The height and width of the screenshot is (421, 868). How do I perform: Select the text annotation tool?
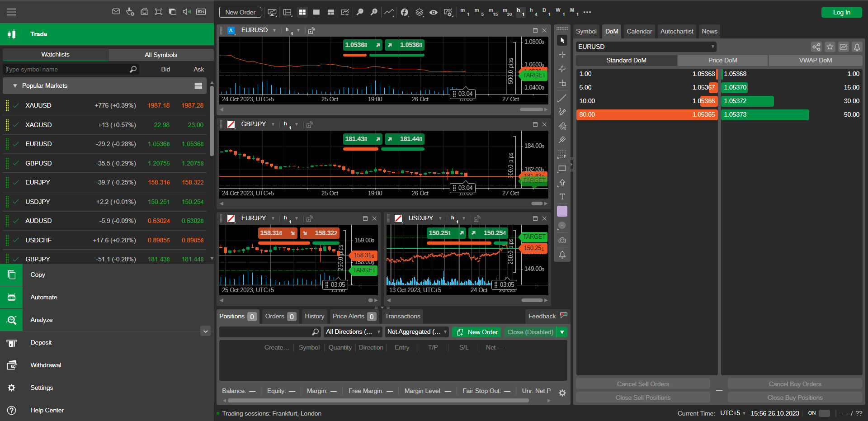tap(562, 197)
